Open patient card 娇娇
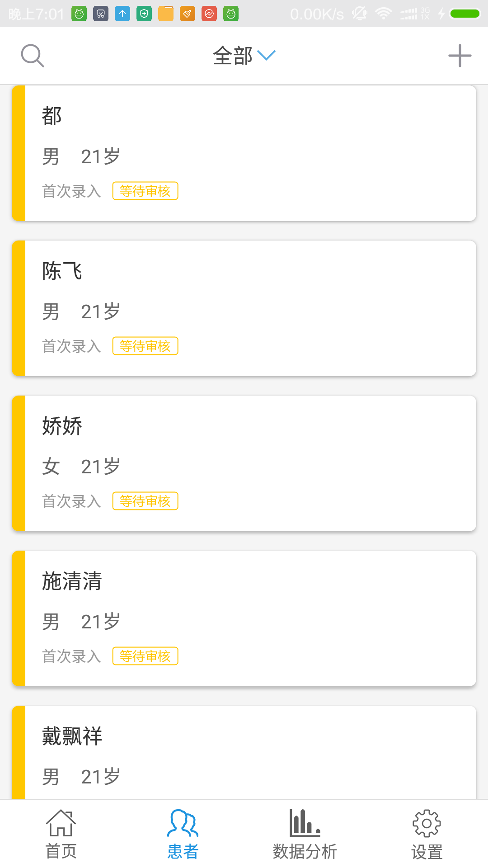The width and height of the screenshot is (488, 868). 244,463
